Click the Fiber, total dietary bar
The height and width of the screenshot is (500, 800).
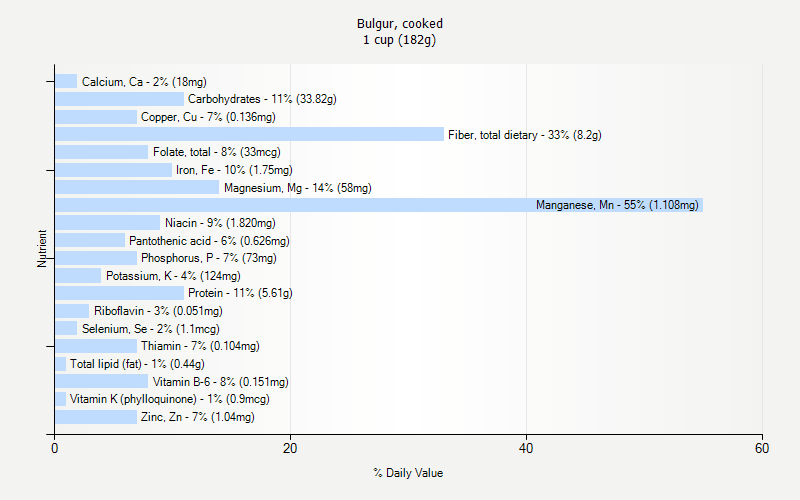pyautogui.click(x=249, y=134)
